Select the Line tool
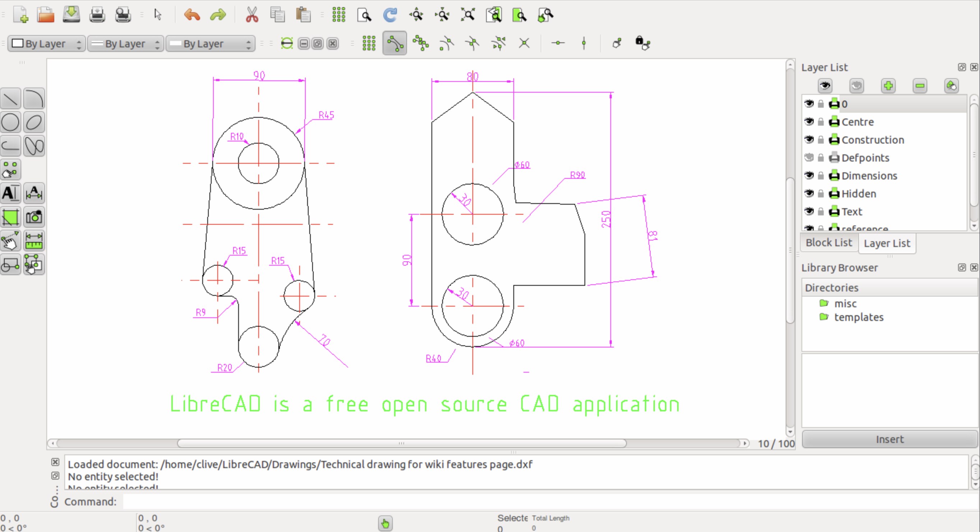Screen dimensions: 980x532 10,98
